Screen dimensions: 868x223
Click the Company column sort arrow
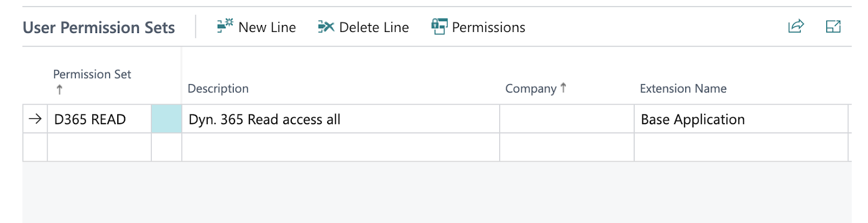[x=563, y=87]
